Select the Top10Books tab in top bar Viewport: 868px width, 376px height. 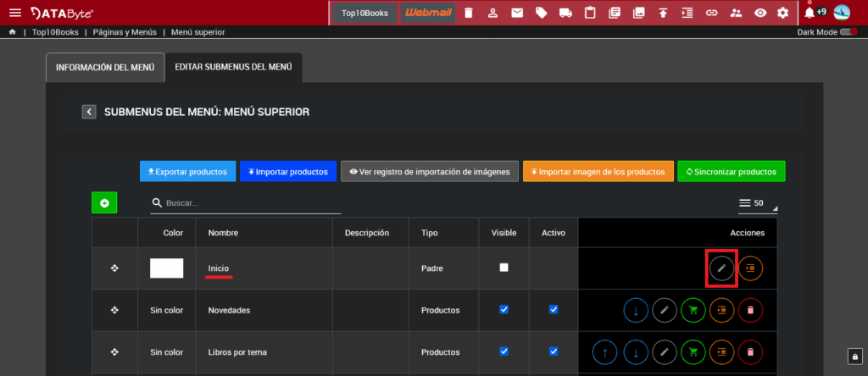point(364,13)
